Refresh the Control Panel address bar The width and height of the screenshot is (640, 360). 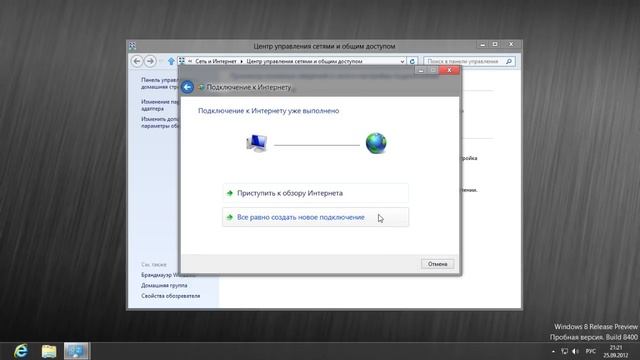412,61
